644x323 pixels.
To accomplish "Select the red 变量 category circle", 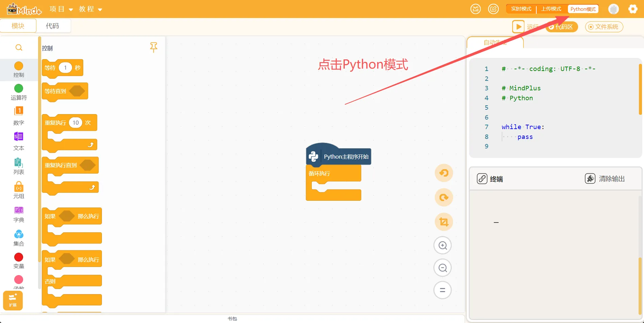I will pyautogui.click(x=19, y=257).
